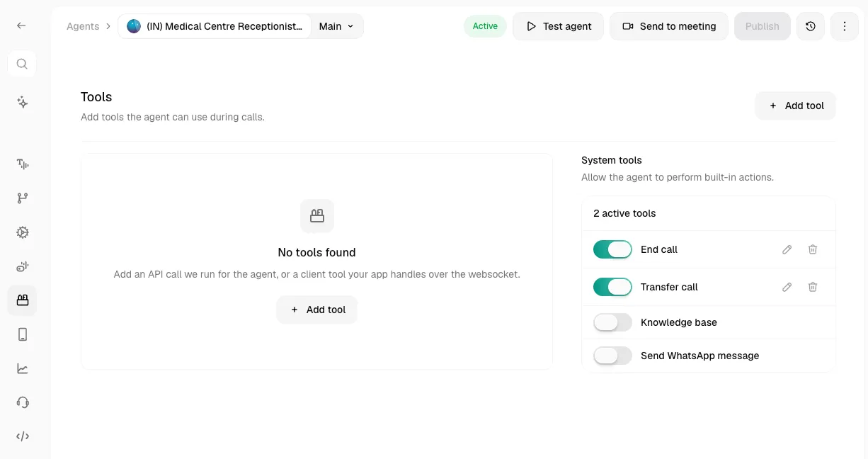
Task: Open version history clock icon
Action: coord(811,26)
